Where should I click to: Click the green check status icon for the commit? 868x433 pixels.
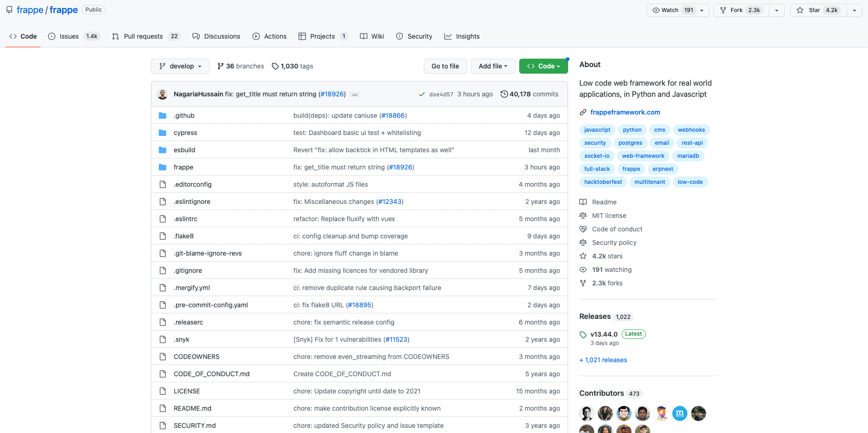point(421,94)
